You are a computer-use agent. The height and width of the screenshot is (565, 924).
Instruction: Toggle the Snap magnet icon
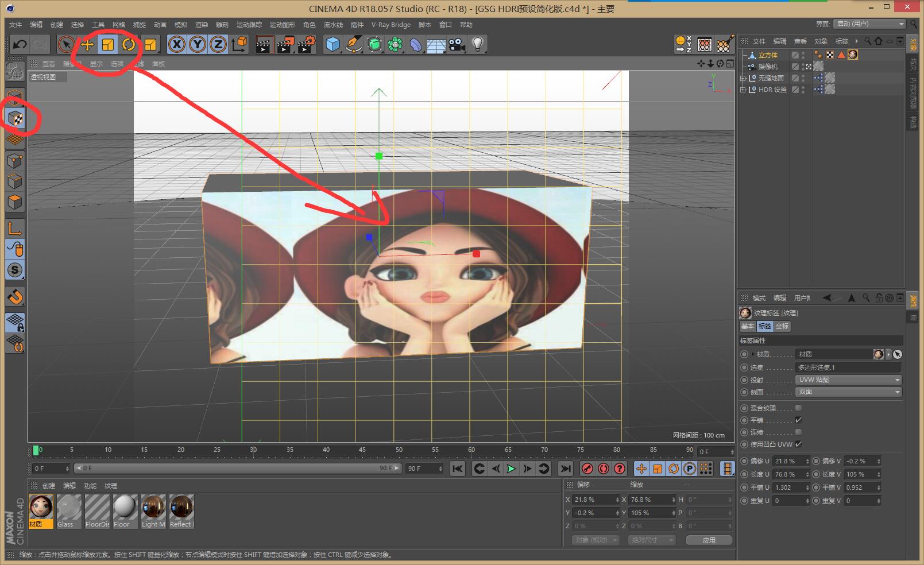coord(15,296)
